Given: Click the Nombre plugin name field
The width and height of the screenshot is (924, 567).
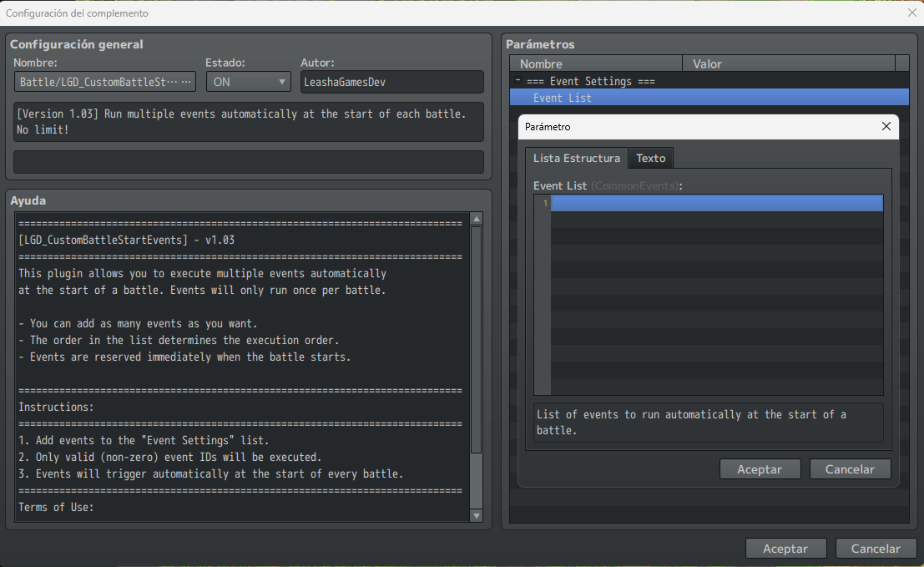Looking at the screenshot, I should [105, 82].
